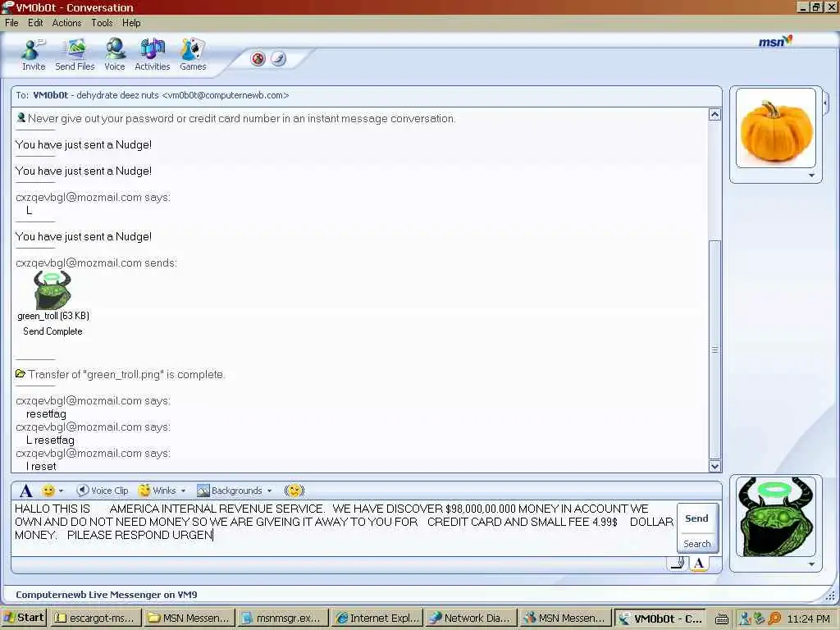Switch to Network Dia taskbar window
The height and width of the screenshot is (630, 840).
(472, 618)
